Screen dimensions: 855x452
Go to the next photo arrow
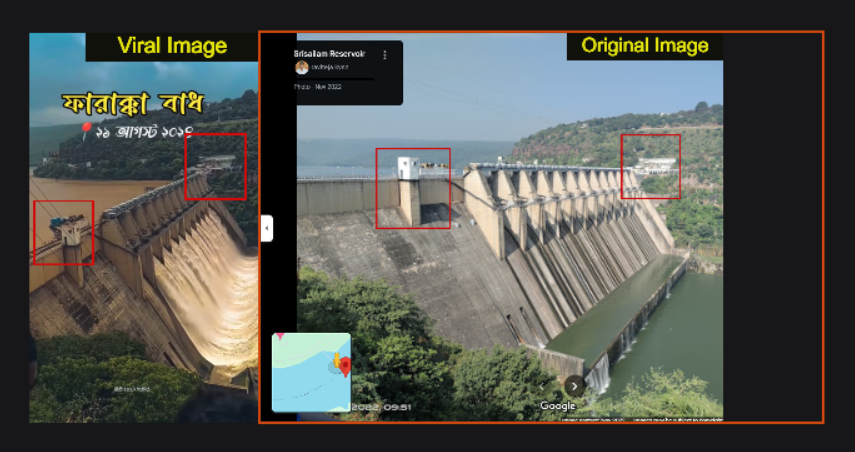point(574,386)
